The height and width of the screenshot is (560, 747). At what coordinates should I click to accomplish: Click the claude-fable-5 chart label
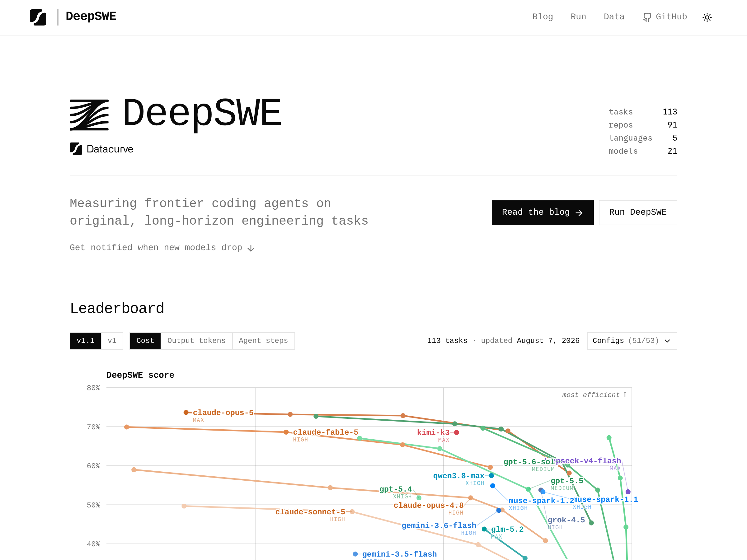point(325,432)
